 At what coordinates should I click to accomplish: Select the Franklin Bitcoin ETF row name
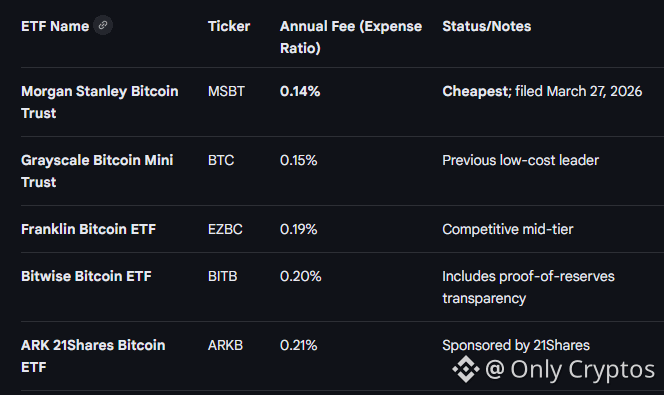coord(89,229)
